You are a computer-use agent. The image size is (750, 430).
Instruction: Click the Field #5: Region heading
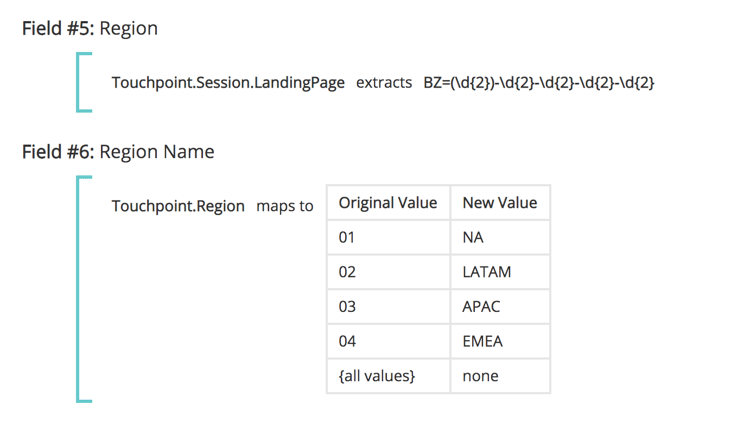(90, 28)
